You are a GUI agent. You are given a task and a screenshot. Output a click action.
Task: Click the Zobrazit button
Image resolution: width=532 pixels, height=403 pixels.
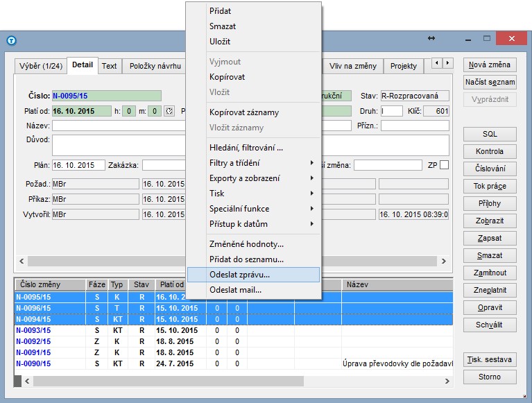click(490, 221)
